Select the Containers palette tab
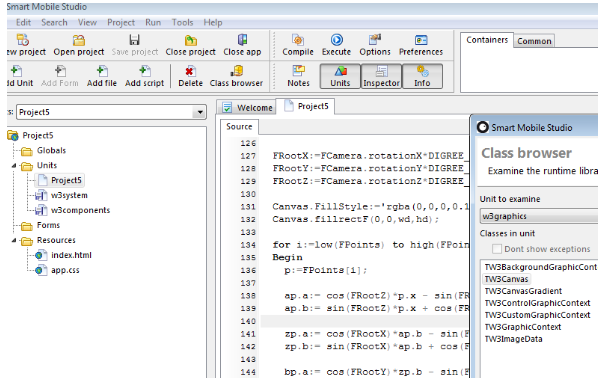The width and height of the screenshot is (598, 378). pos(487,40)
